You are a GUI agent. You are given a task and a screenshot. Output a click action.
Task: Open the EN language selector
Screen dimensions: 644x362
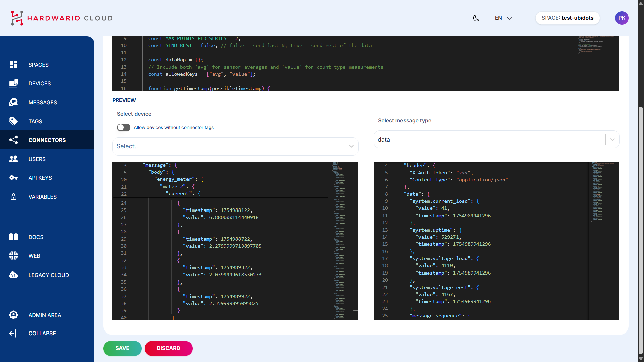click(503, 18)
